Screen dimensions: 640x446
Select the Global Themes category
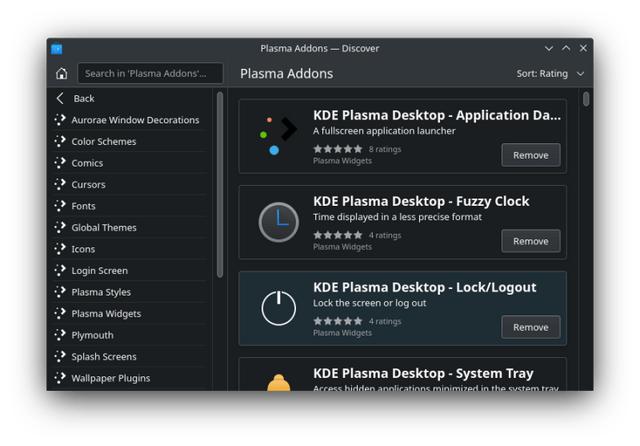(x=130, y=227)
